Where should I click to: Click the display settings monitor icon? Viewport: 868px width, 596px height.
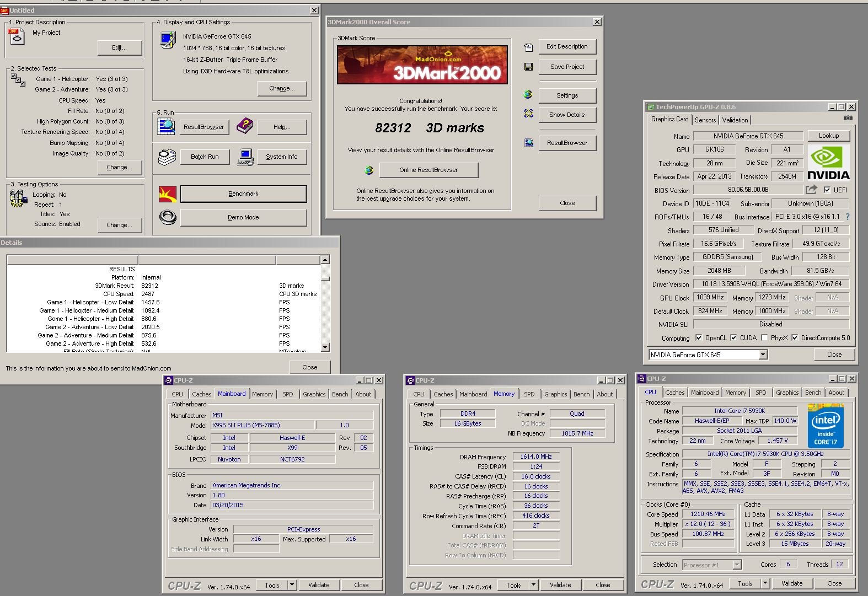[x=168, y=40]
